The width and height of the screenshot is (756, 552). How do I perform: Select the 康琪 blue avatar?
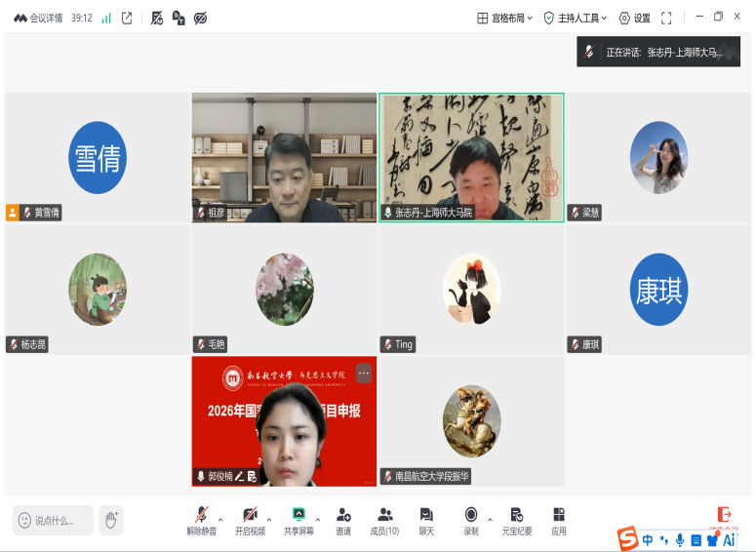(x=658, y=290)
